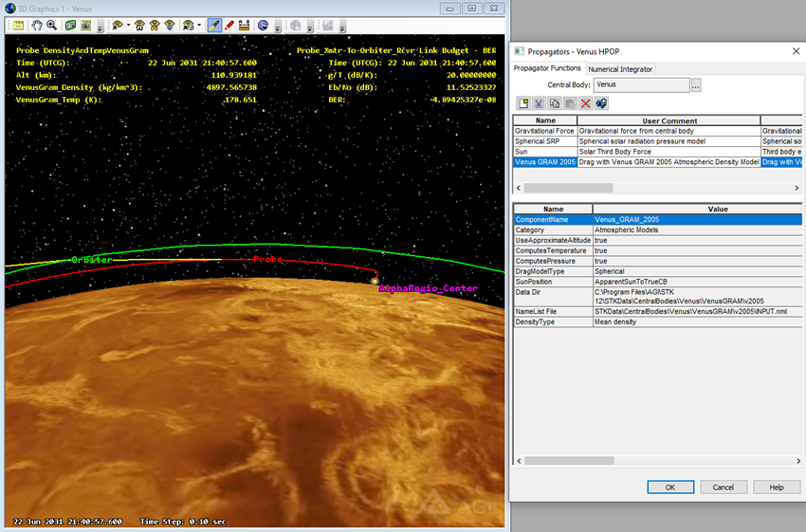Click the view-from/to eye icon

[x=118, y=26]
